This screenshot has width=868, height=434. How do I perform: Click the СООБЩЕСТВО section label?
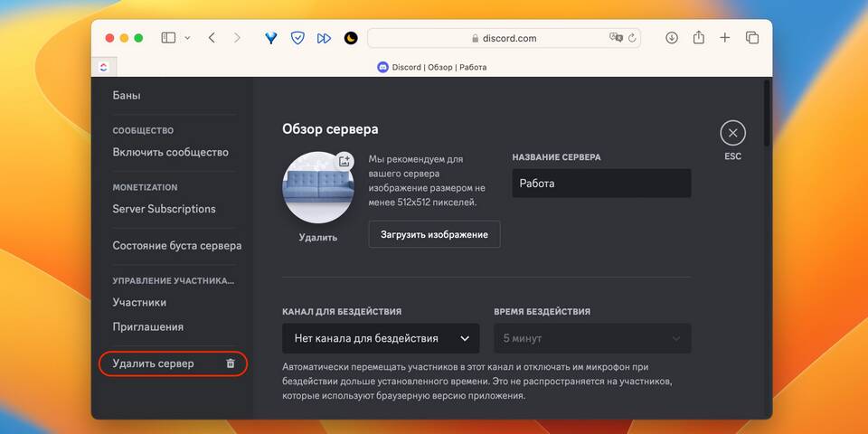coord(143,130)
